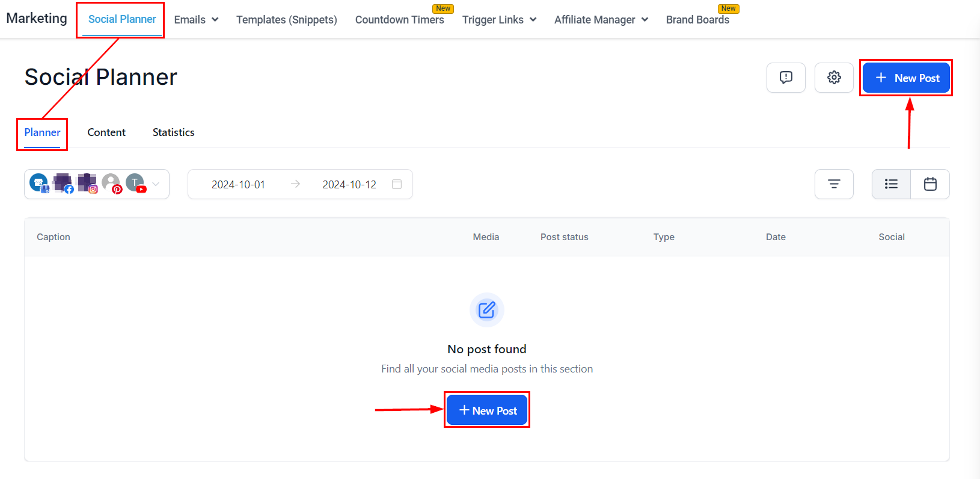Click the New badge above Brand Boards
Screen dimensions: 980x479
click(729, 8)
